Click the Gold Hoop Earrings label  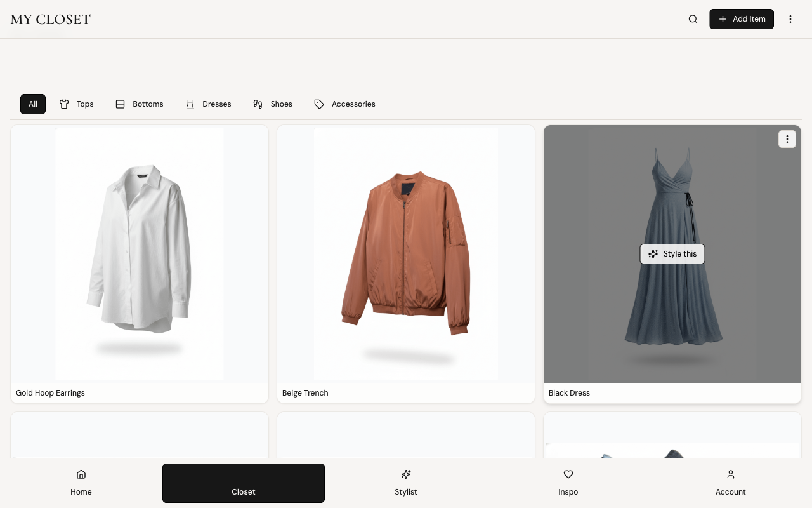pos(50,393)
